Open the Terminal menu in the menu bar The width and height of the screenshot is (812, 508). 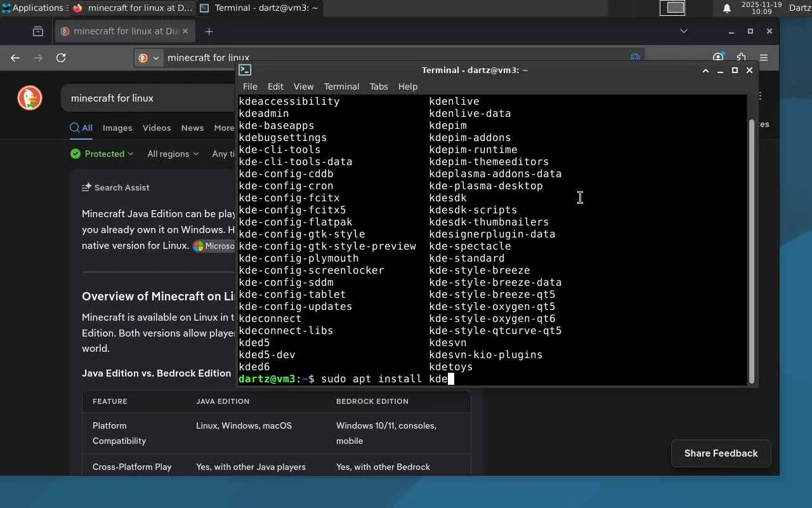point(341,86)
